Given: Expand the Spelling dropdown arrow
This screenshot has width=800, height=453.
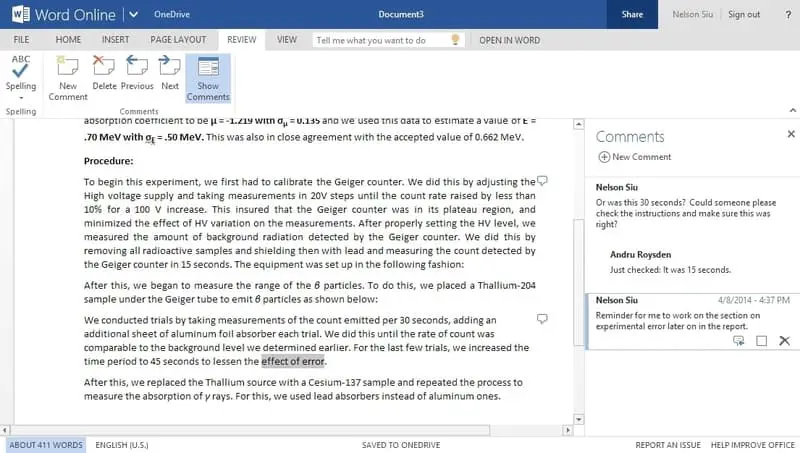Looking at the screenshot, I should pyautogui.click(x=21, y=97).
